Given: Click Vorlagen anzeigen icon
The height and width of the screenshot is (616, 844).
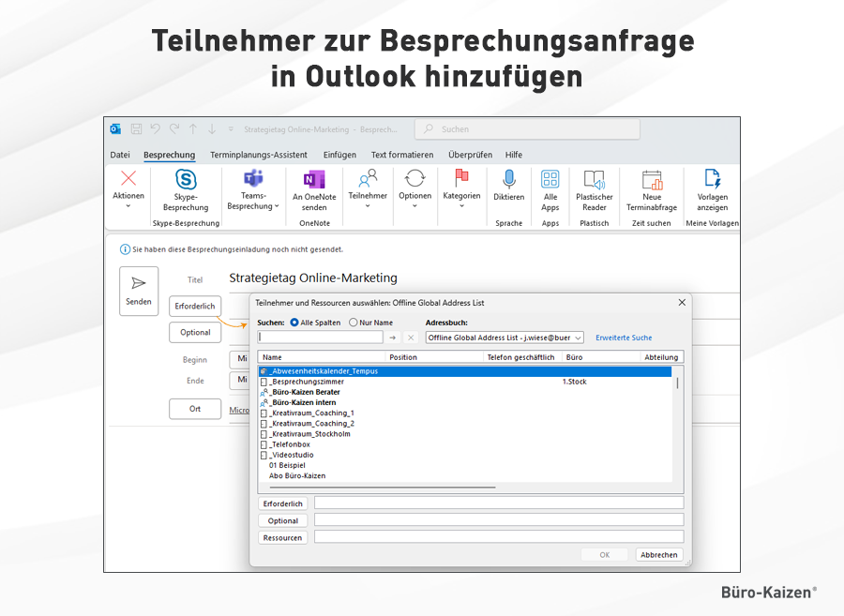Looking at the screenshot, I should click(x=712, y=179).
